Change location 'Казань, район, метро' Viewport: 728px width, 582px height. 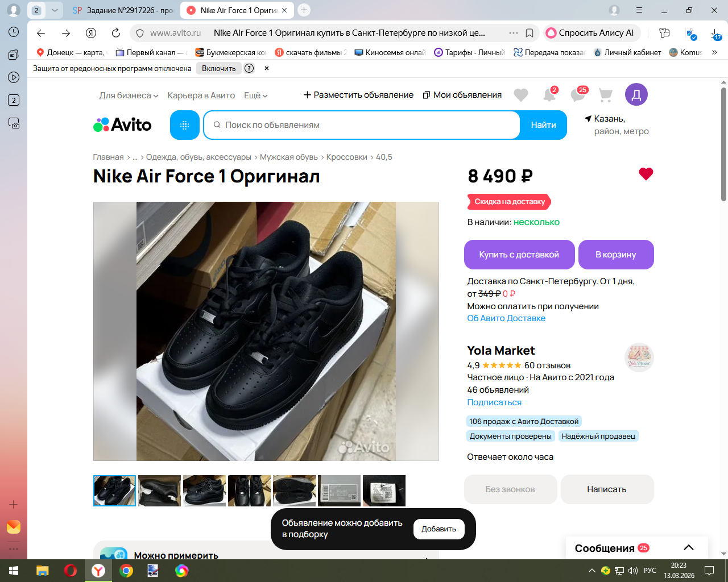point(617,125)
